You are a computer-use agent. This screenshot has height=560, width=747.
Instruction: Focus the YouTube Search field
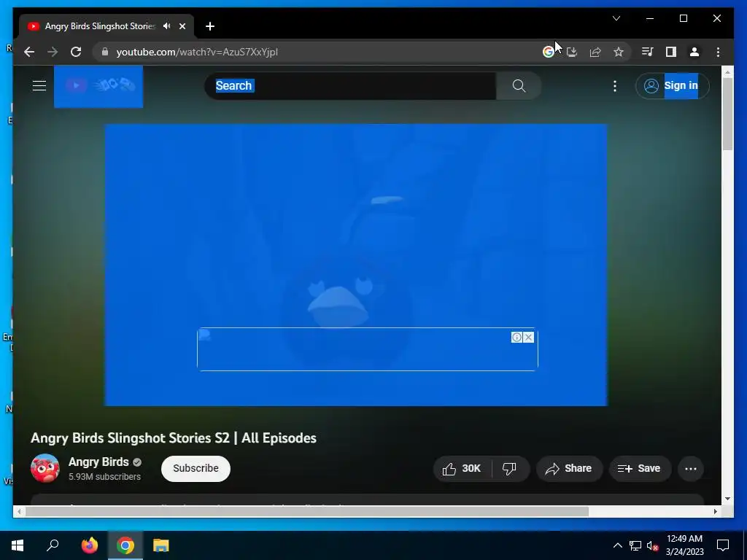click(x=350, y=86)
